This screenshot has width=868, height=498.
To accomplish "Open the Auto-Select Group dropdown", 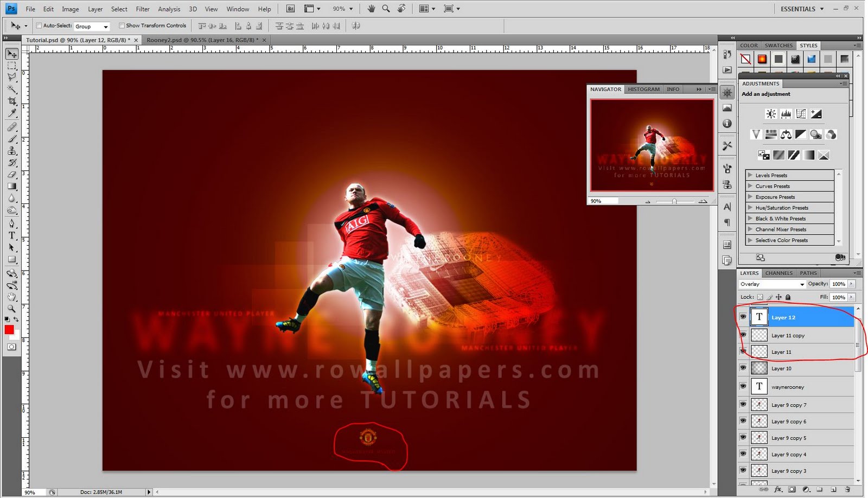I will [x=92, y=26].
